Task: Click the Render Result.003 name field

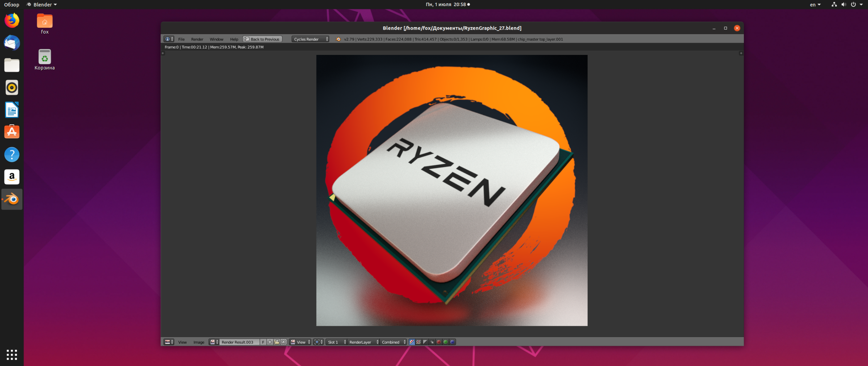Action: click(x=239, y=342)
